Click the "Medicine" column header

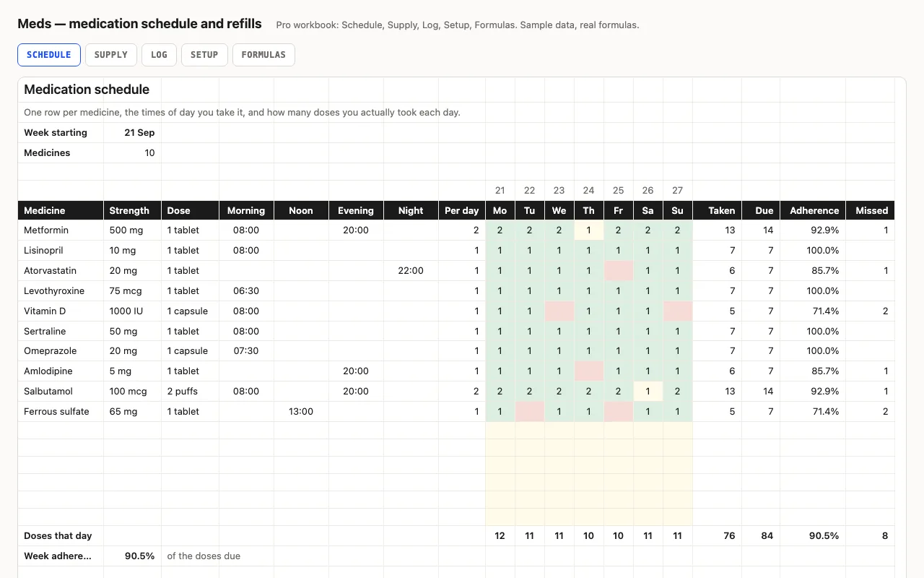tap(61, 210)
